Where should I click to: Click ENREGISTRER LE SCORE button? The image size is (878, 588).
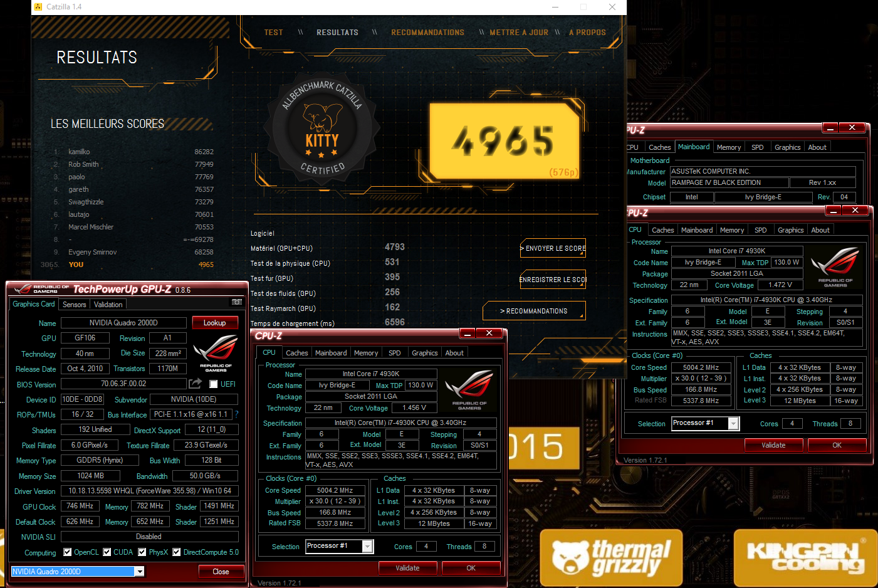pyautogui.click(x=553, y=280)
